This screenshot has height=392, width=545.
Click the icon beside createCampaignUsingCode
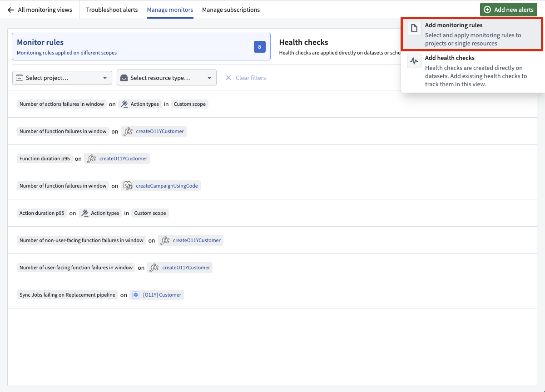(x=128, y=185)
